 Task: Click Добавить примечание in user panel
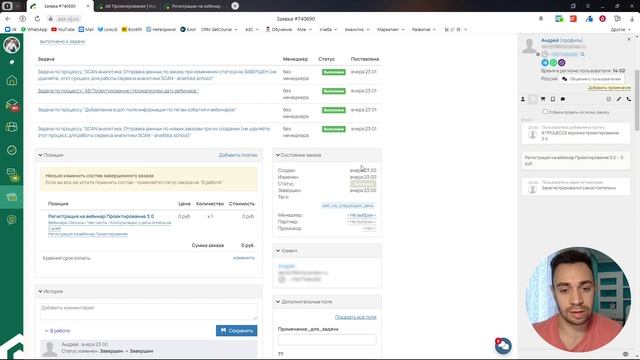609,88
